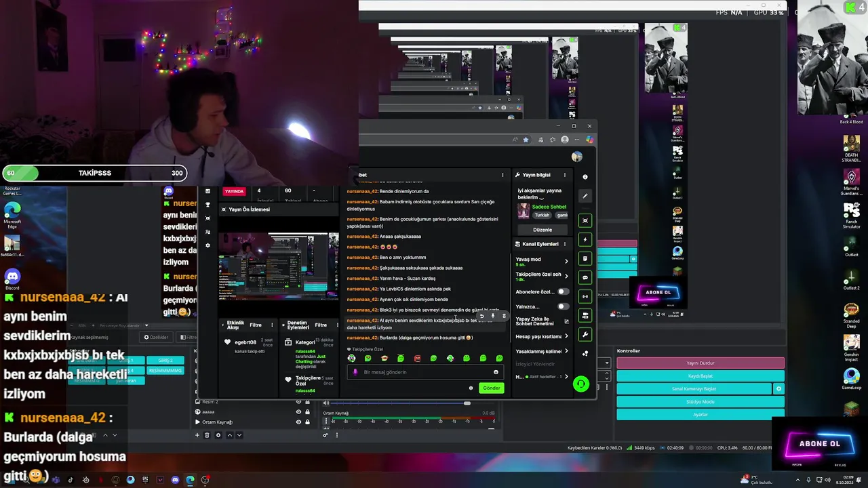
Task: Click the round green headset support button
Action: point(580,384)
